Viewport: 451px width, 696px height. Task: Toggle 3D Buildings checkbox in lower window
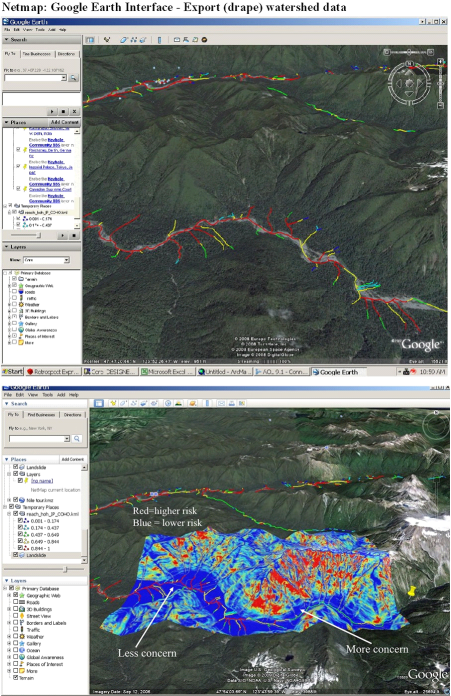(16, 609)
